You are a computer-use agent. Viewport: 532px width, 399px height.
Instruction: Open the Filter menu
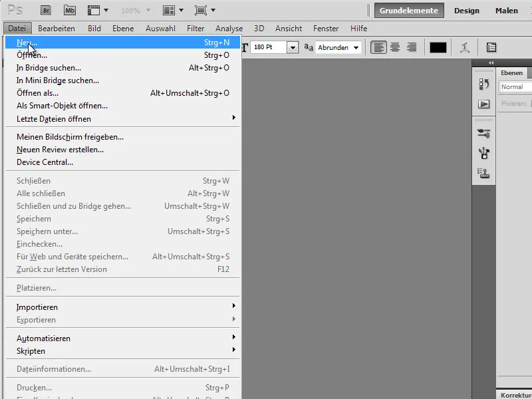tap(196, 29)
